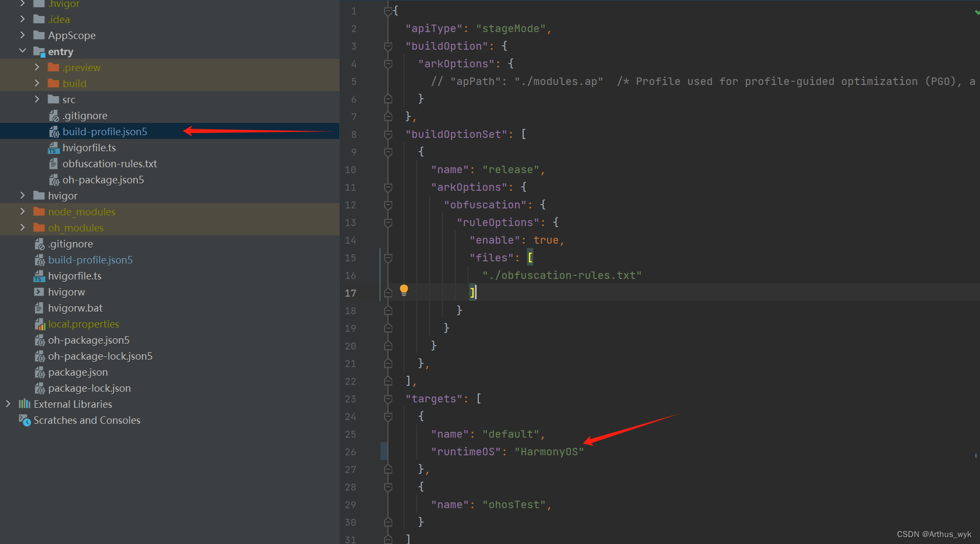Expand the build folder chevron
This screenshot has width=980, height=544.
[x=37, y=83]
